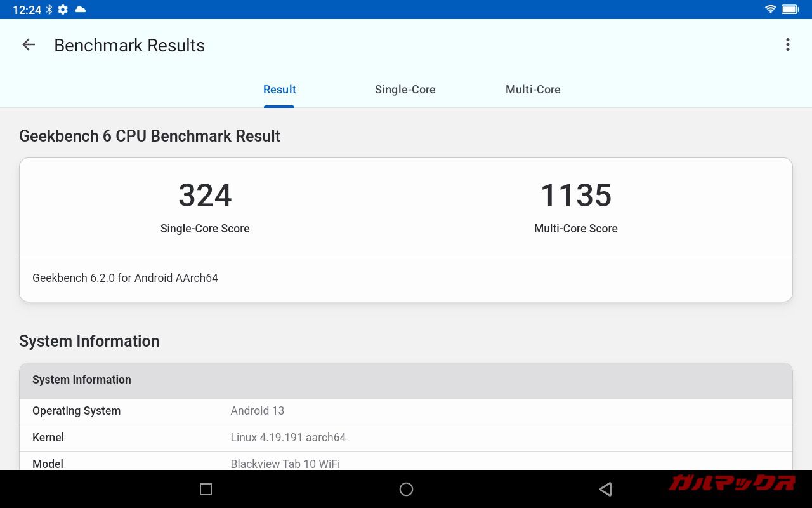Image resolution: width=812 pixels, height=508 pixels.
Task: Tap the Blackview Tab 10 WiFi model value
Action: click(x=285, y=464)
